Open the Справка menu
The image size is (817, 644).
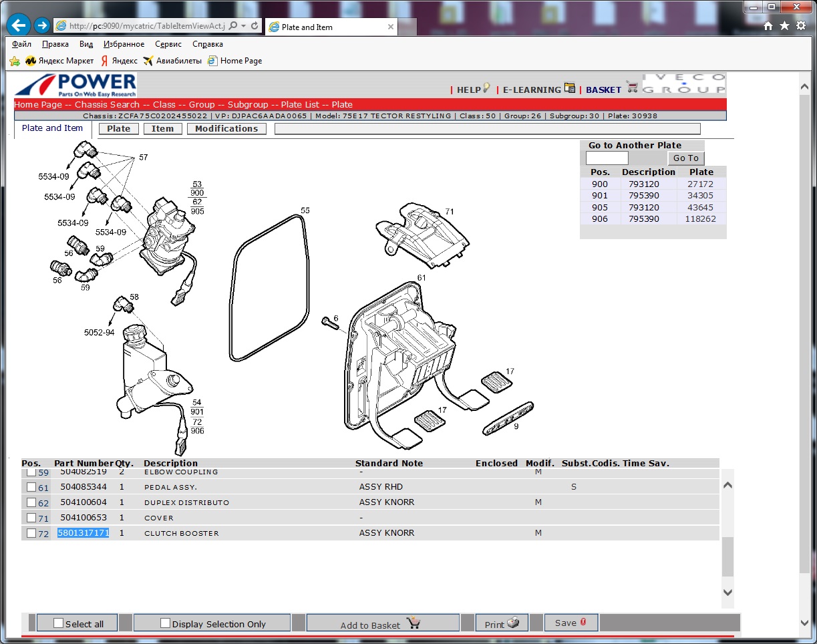(208, 44)
